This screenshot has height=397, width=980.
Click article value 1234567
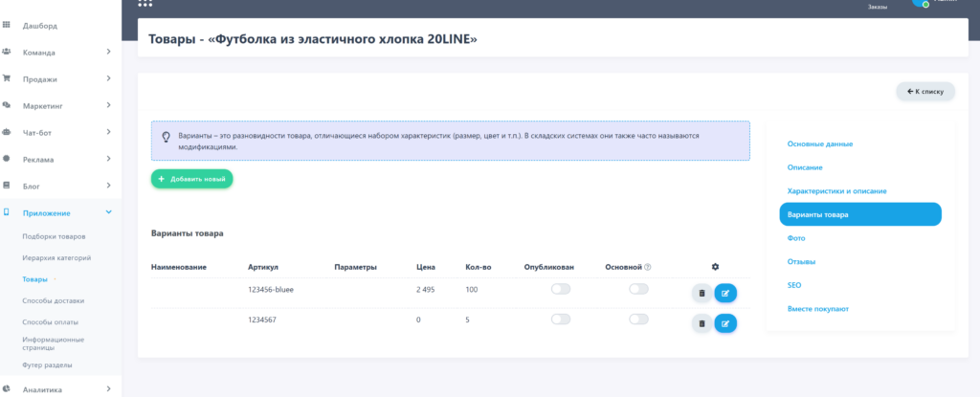262,320
